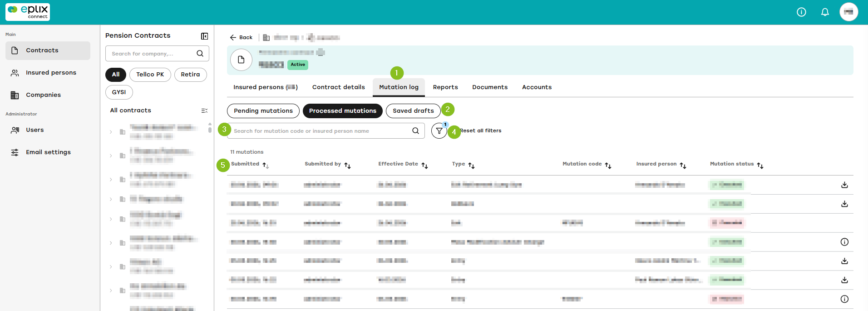Expand the second contract tree item

[111, 156]
